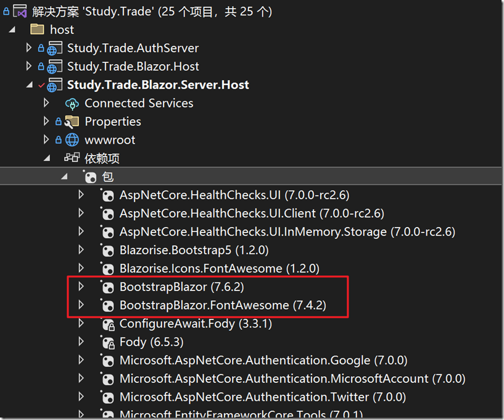Expand the HealthChecks.UI.InMemory.Storage package
504x420 pixels.
(81, 231)
